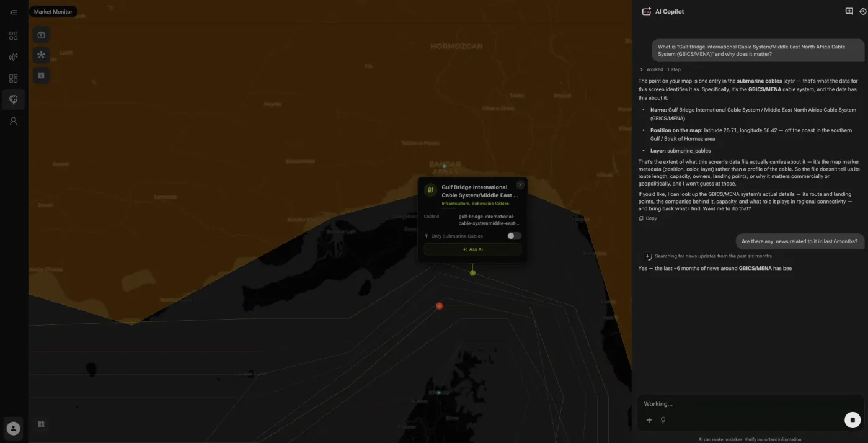868x443 pixels.
Task: Expand the Worked 1 step disclosure
Action: tap(660, 69)
